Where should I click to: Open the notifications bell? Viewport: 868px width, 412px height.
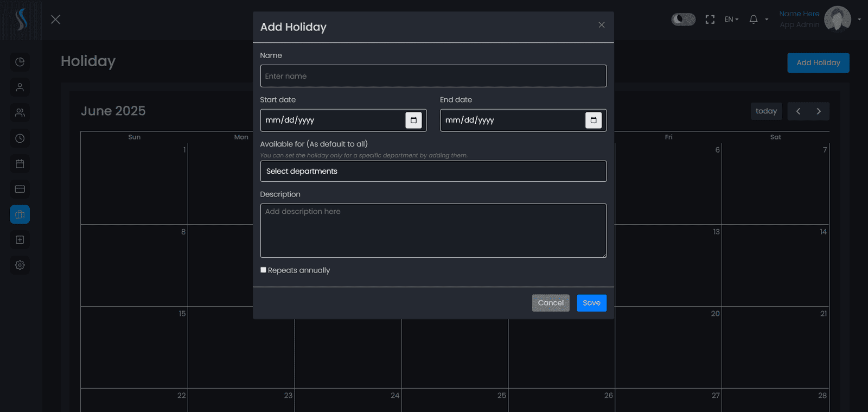coord(754,20)
